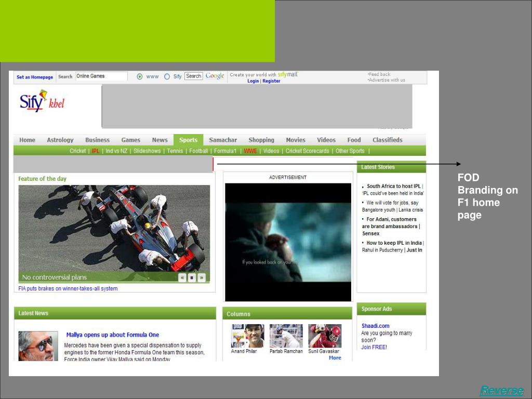Click Sunil Gavaskar columnist thumbnail

(325, 336)
